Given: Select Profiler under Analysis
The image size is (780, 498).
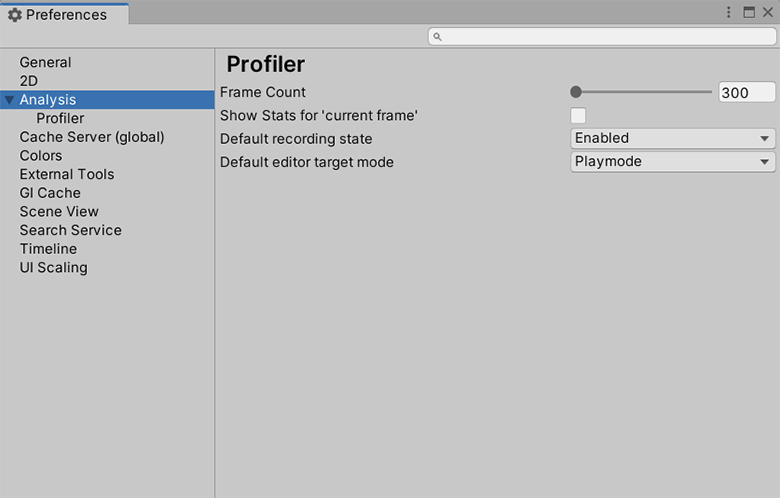Looking at the screenshot, I should [x=60, y=118].
